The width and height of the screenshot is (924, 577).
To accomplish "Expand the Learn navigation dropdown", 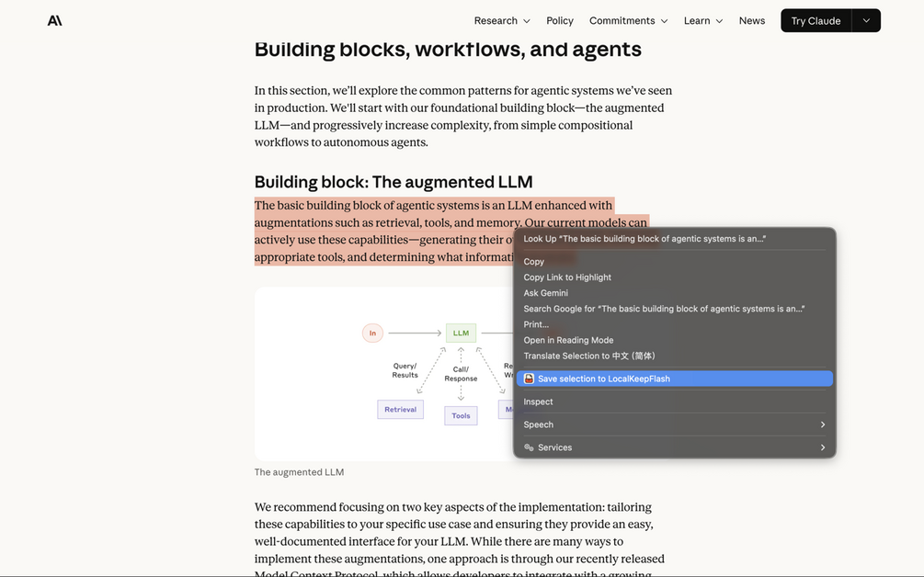I will (x=703, y=20).
